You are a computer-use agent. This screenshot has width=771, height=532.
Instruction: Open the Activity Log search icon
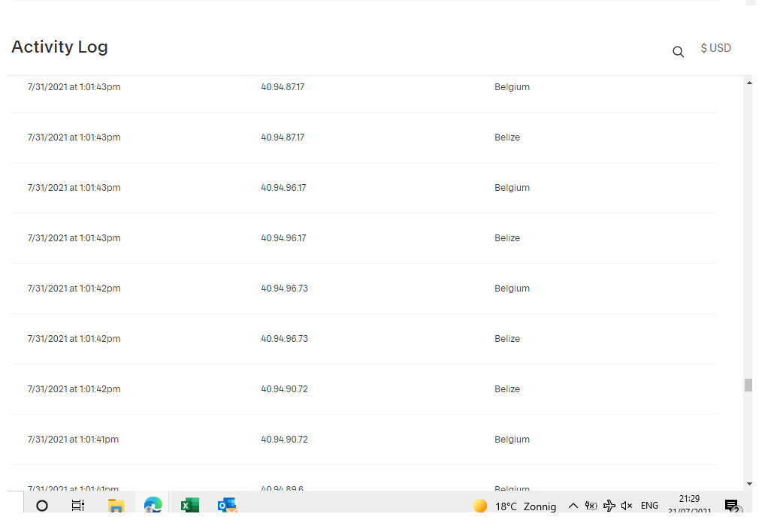(678, 52)
